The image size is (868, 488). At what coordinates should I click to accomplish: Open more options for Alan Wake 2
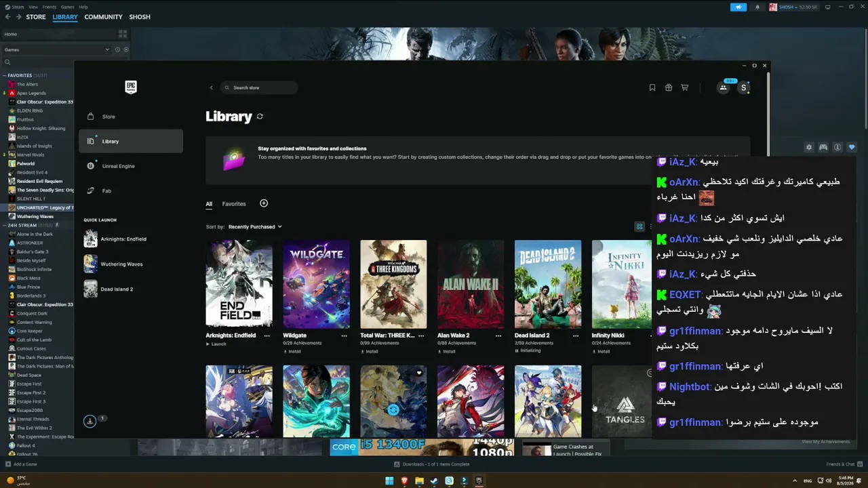click(x=498, y=335)
